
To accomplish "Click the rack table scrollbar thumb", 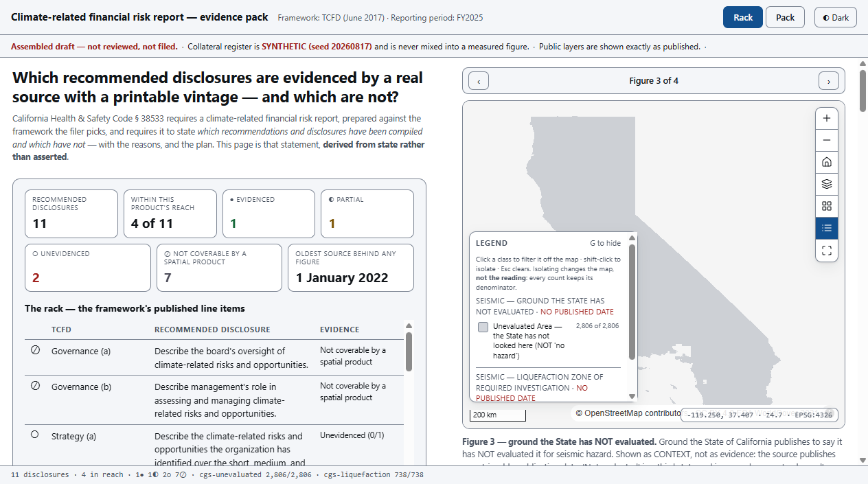I will (x=409, y=352).
